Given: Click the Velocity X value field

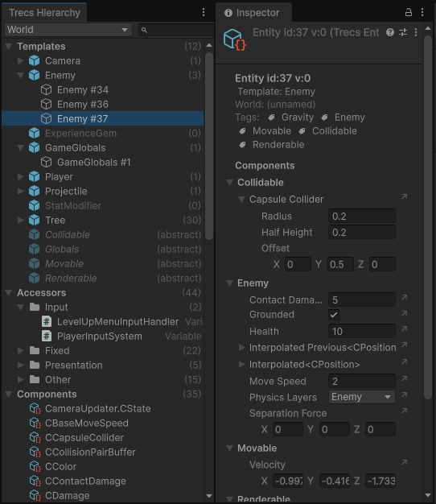Looking at the screenshot, I should [288, 481].
